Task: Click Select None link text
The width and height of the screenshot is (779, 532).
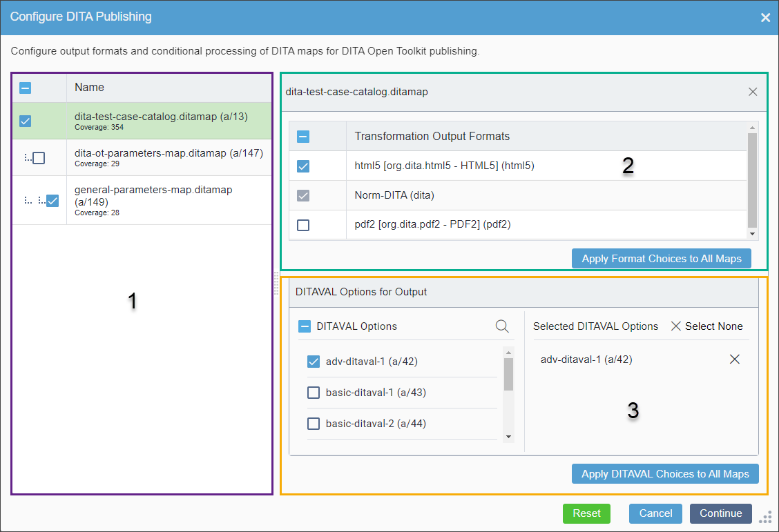Action: (x=714, y=326)
